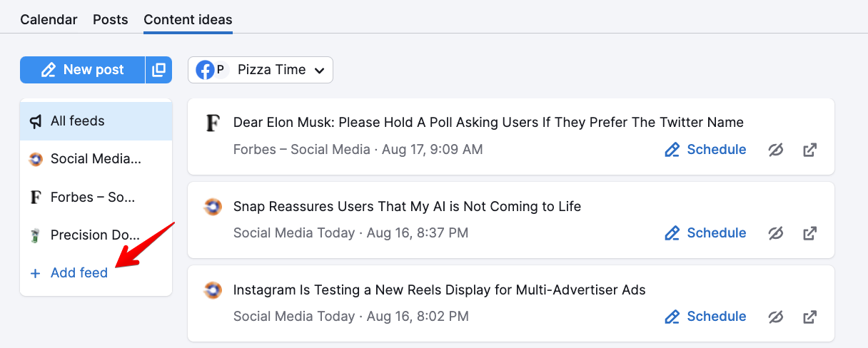
Task: Schedule the Instagram Reels Display article
Action: (705, 317)
